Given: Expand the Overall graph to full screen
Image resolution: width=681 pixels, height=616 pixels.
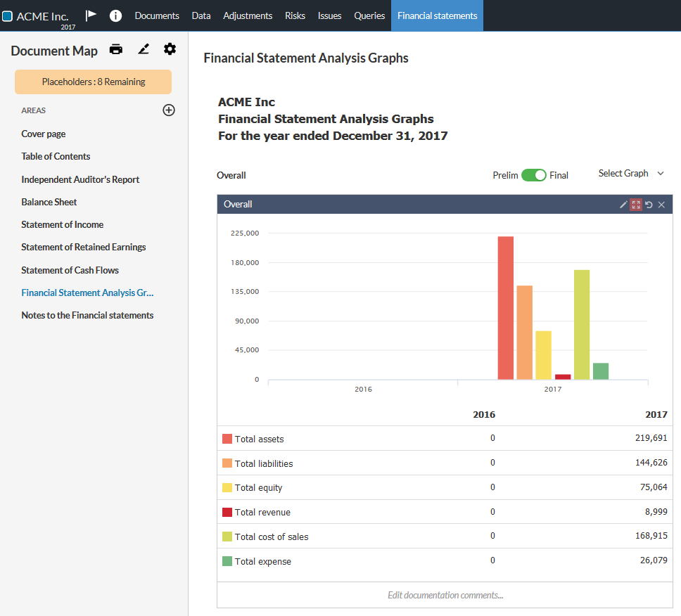Looking at the screenshot, I should click(x=636, y=205).
